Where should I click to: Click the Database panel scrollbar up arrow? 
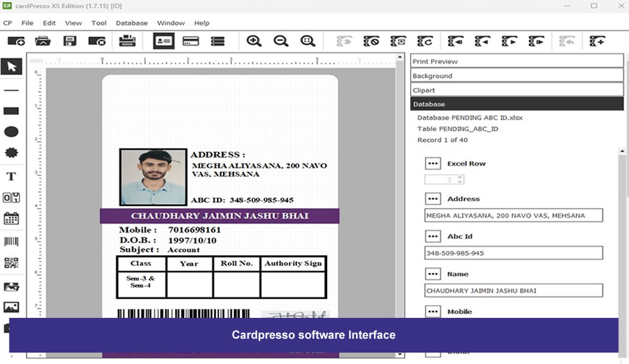coord(622,151)
